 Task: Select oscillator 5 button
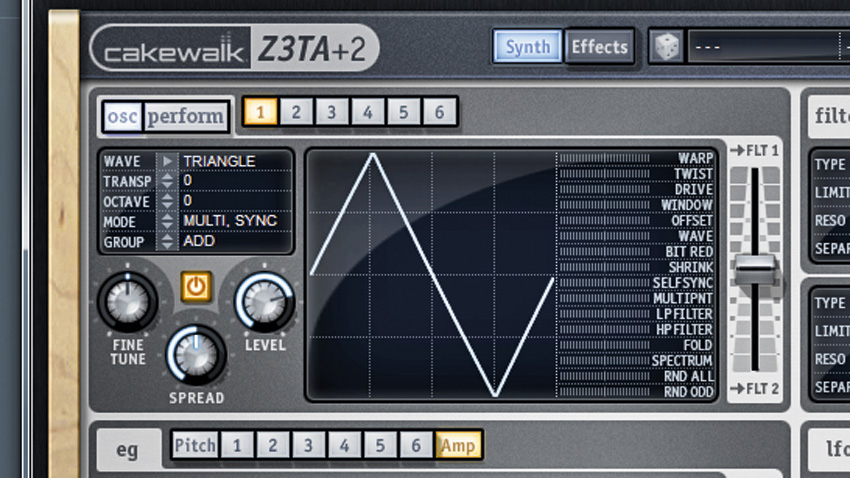coord(403,112)
